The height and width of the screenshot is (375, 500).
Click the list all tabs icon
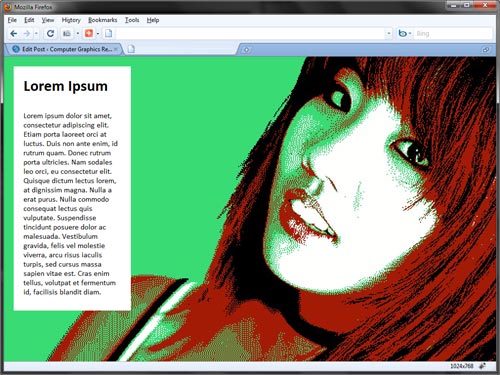click(486, 50)
